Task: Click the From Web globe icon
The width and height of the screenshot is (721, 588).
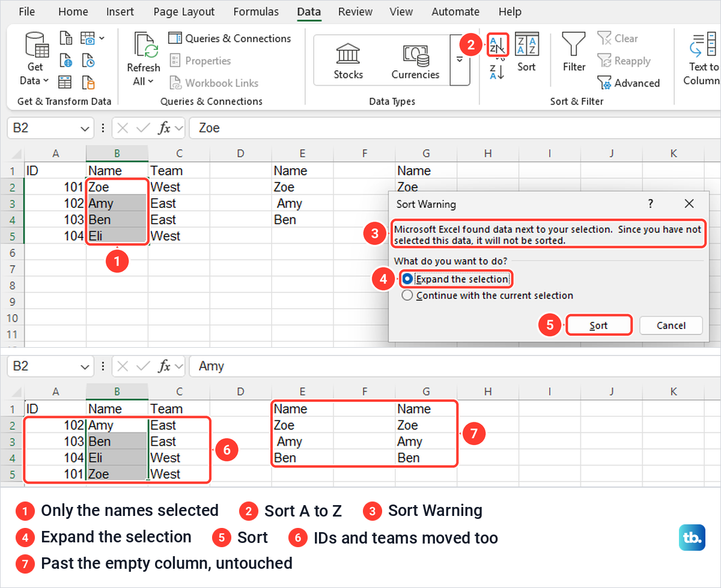Action: 66,61
